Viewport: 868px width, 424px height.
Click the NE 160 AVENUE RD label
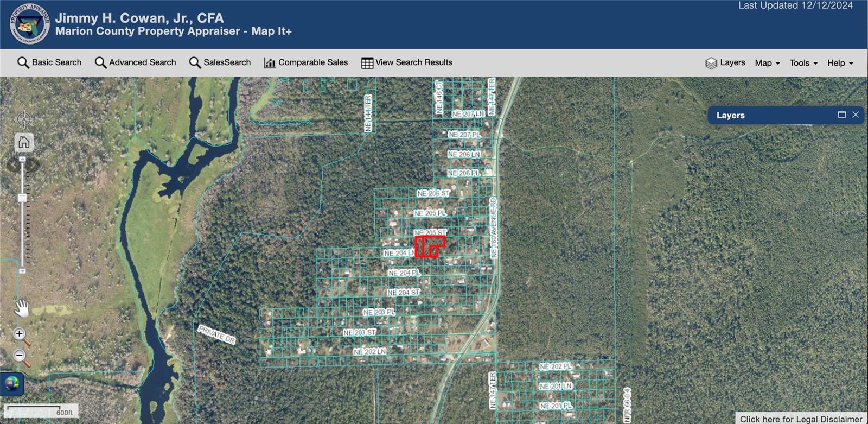click(x=494, y=227)
